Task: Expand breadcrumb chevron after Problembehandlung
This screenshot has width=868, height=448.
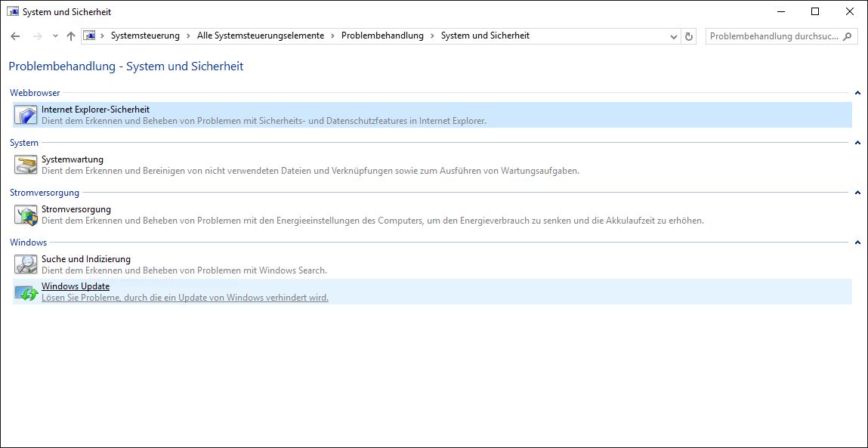Action: (x=432, y=36)
